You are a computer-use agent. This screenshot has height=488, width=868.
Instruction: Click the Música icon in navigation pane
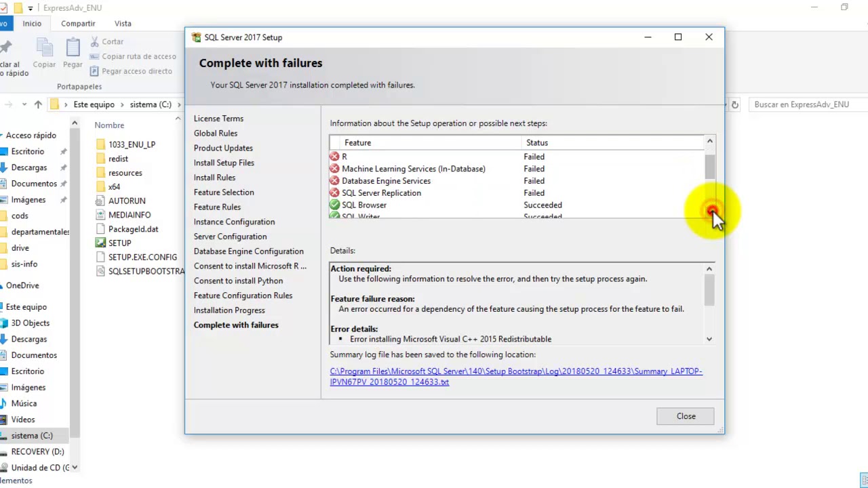point(3,403)
